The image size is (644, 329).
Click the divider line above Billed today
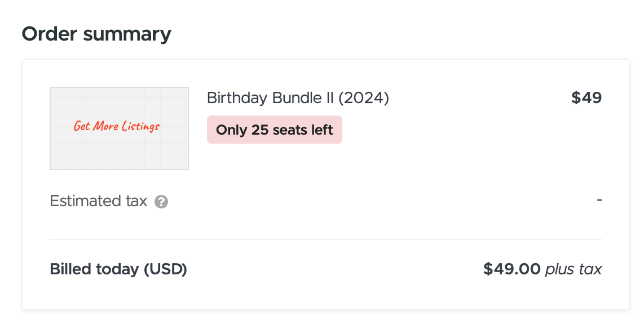click(x=326, y=239)
